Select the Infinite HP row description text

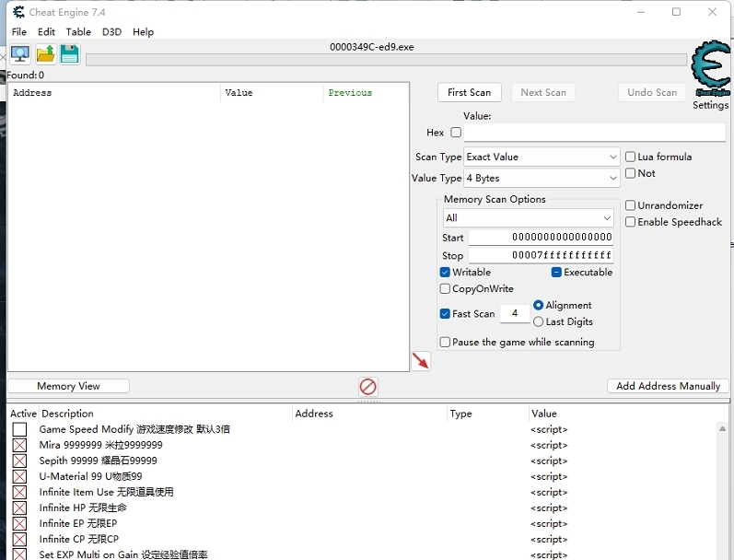[x=83, y=508]
